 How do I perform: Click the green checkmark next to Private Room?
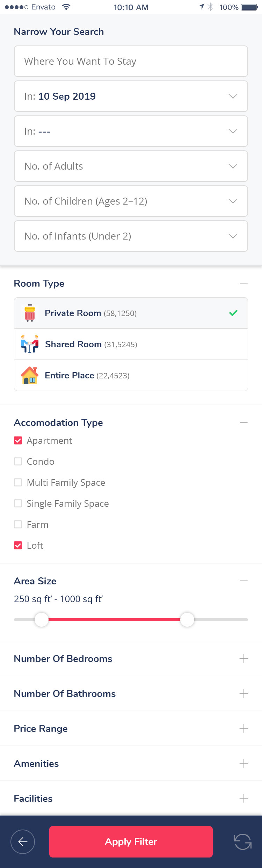click(x=233, y=313)
